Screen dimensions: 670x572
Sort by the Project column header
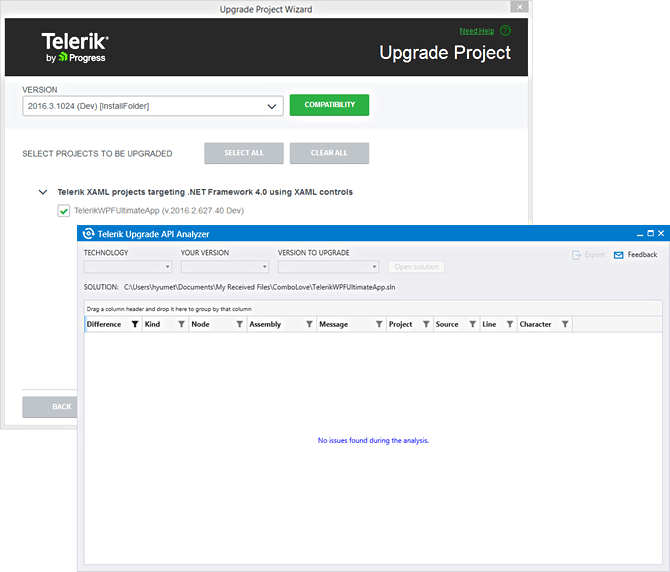point(400,324)
